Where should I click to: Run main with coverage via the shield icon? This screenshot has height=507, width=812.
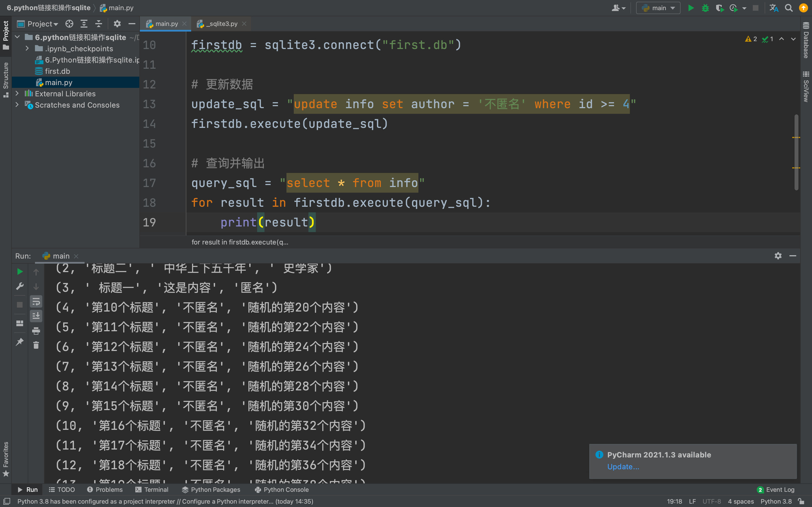point(719,8)
